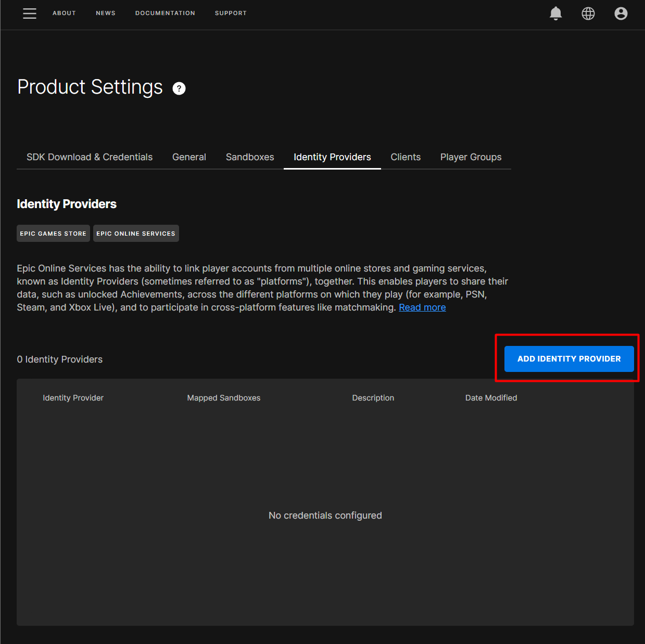Open the user account profile icon

pos(621,14)
